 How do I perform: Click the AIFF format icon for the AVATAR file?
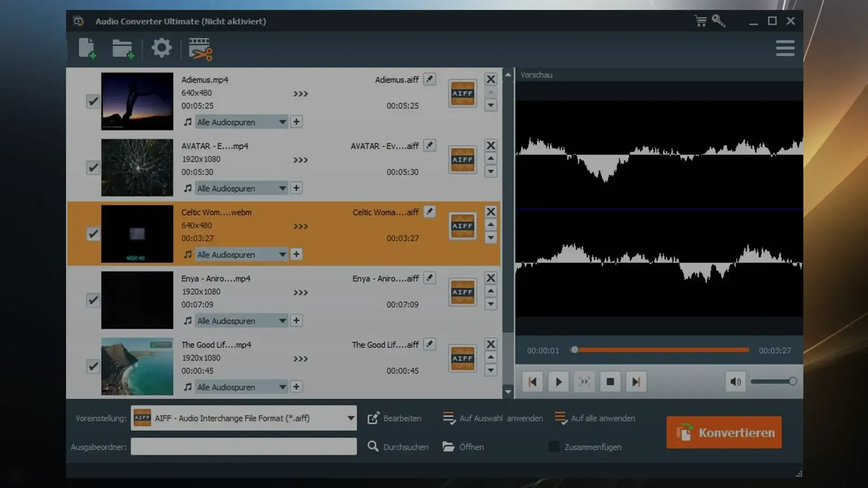(462, 160)
